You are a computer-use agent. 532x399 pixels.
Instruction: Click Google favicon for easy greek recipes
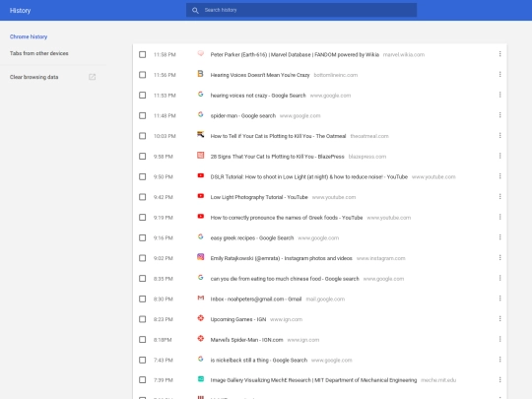coord(201,236)
